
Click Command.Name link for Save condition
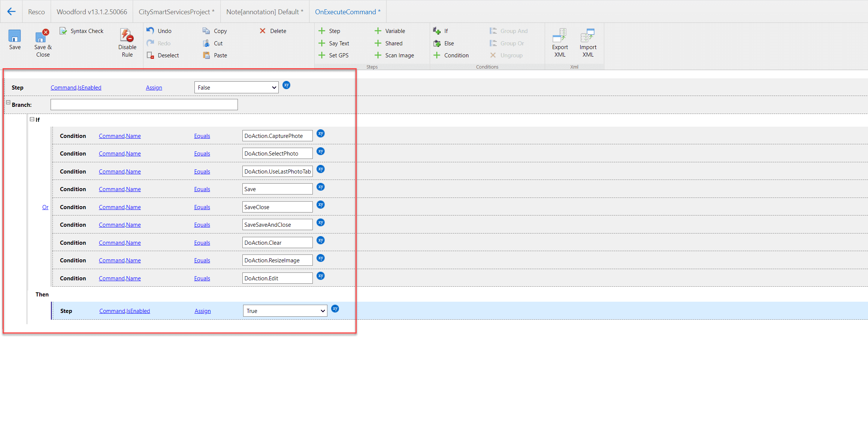click(120, 189)
